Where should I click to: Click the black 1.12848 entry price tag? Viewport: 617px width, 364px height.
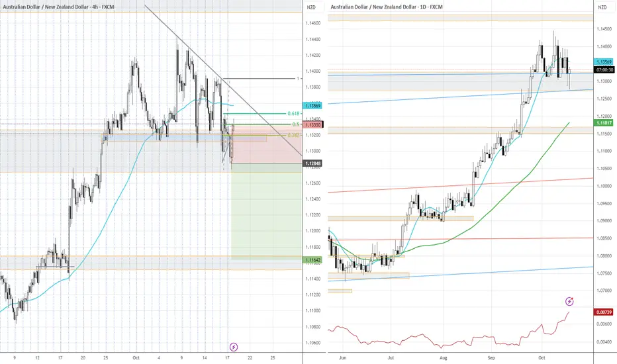pos(313,163)
